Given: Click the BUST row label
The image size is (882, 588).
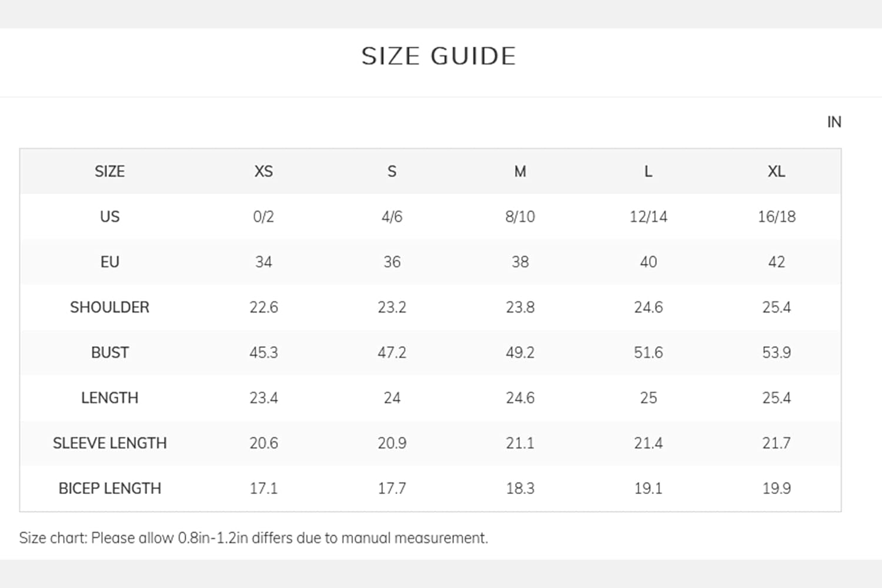Looking at the screenshot, I should [x=109, y=352].
